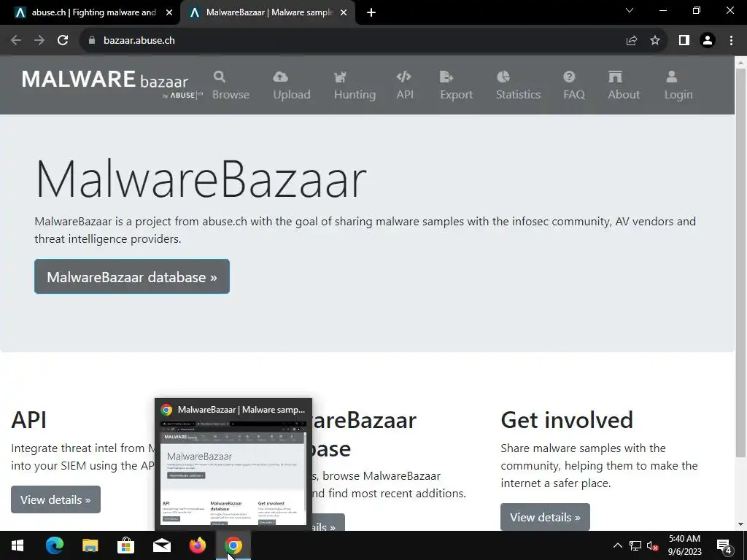The height and width of the screenshot is (560, 747).
Task: Click the MalwareBazaar database button
Action: (132, 276)
